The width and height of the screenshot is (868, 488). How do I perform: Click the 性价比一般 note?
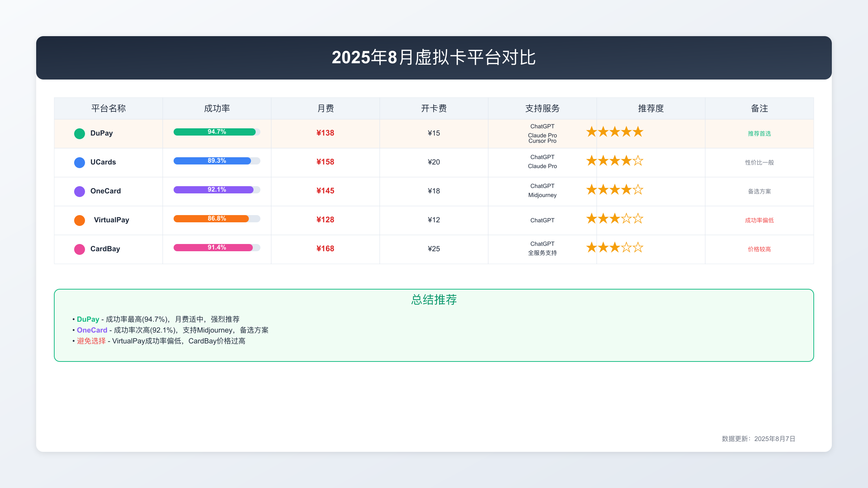tap(759, 163)
